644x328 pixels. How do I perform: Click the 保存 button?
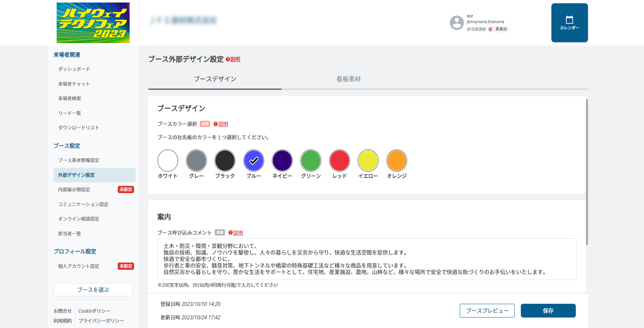tap(548, 311)
